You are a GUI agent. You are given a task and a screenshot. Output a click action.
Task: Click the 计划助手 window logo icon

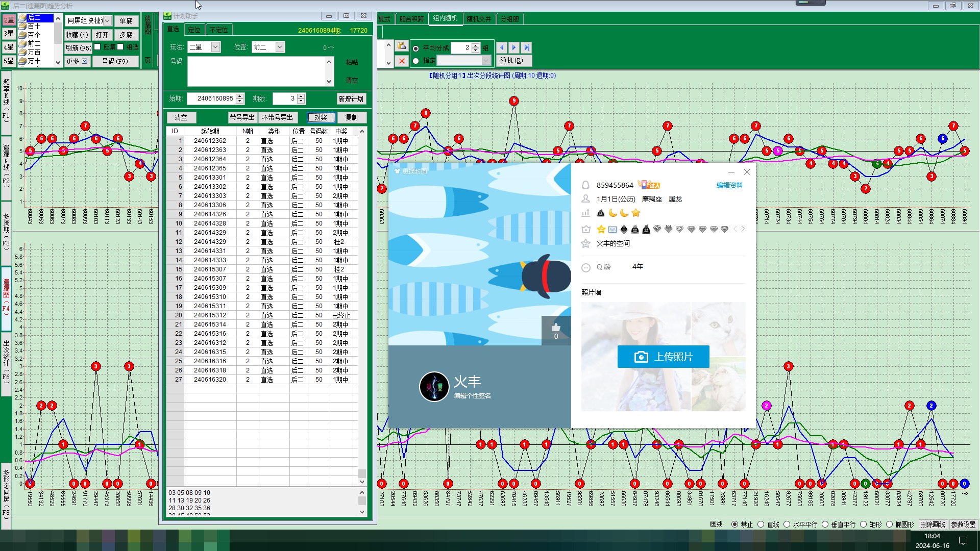pyautogui.click(x=167, y=16)
